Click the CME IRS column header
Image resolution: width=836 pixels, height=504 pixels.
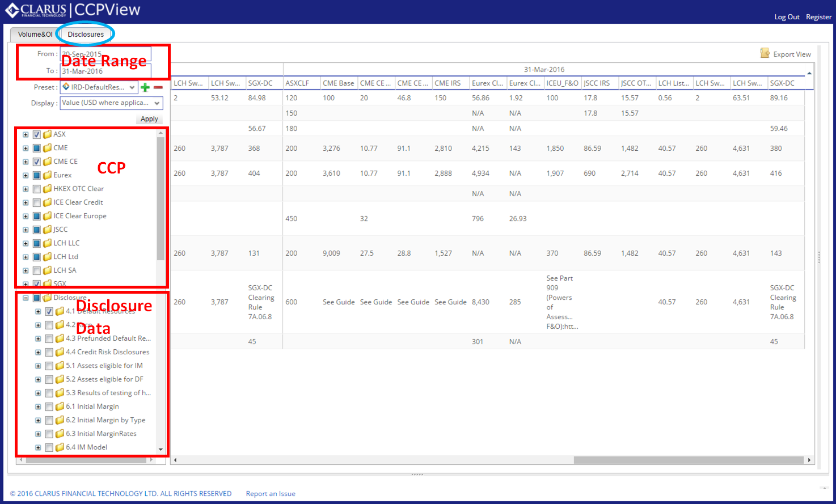(451, 83)
